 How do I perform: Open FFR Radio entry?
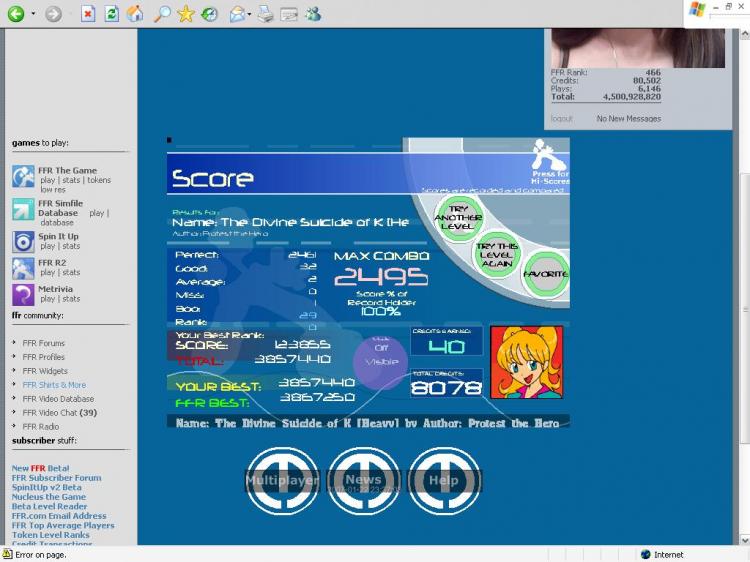tap(41, 426)
